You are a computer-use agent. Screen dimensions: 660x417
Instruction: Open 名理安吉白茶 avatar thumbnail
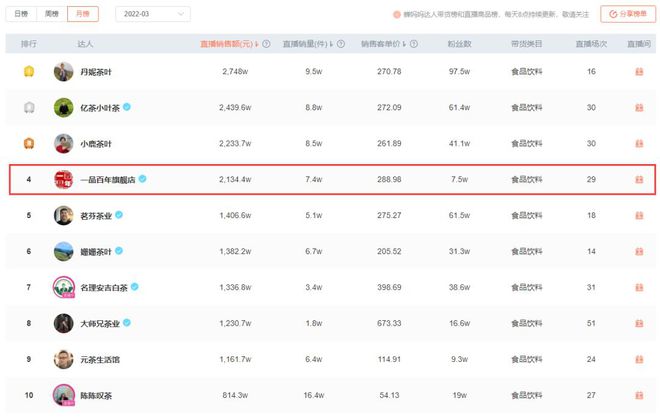pos(64,287)
